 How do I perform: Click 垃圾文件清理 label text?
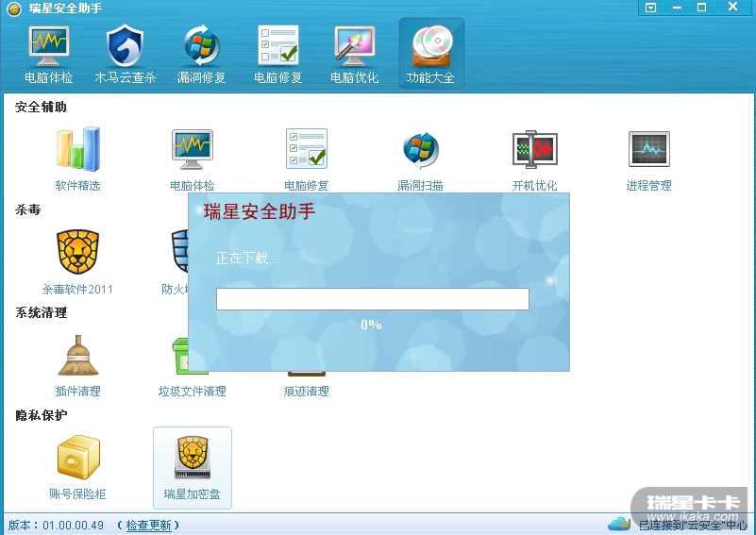coord(193,391)
